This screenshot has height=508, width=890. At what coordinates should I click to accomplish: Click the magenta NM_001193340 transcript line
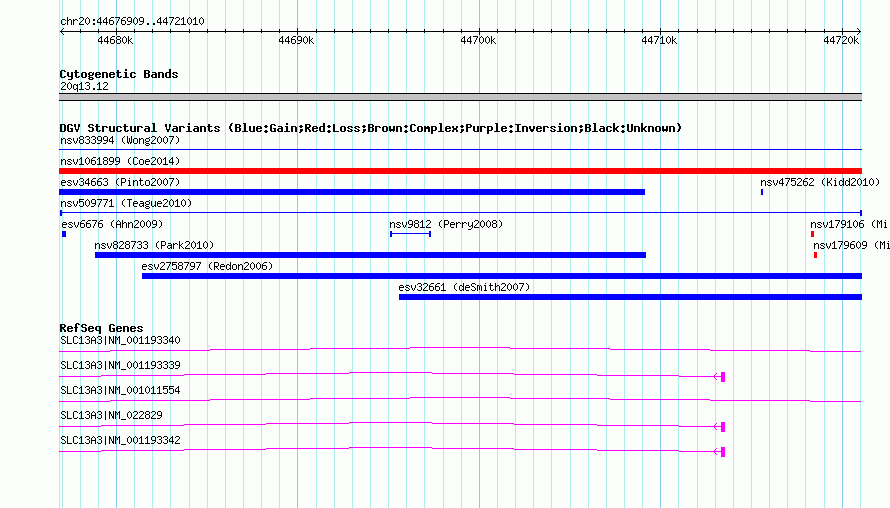point(460,349)
